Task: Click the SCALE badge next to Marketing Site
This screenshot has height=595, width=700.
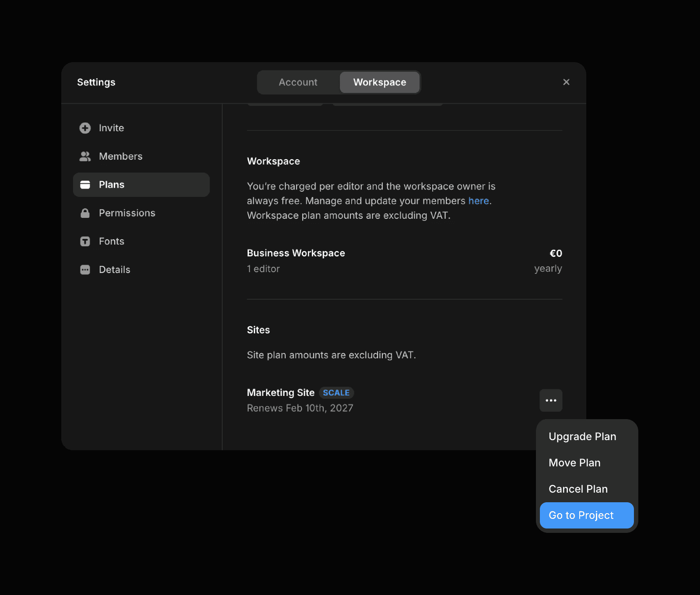Action: 336,392
